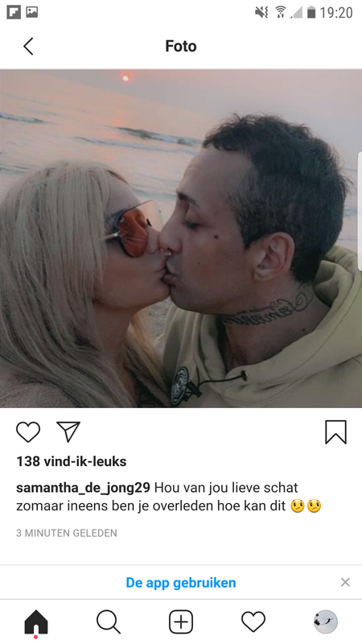Open samantha_de_jong29 profile from caption
The image size is (362, 644).
click(x=84, y=488)
